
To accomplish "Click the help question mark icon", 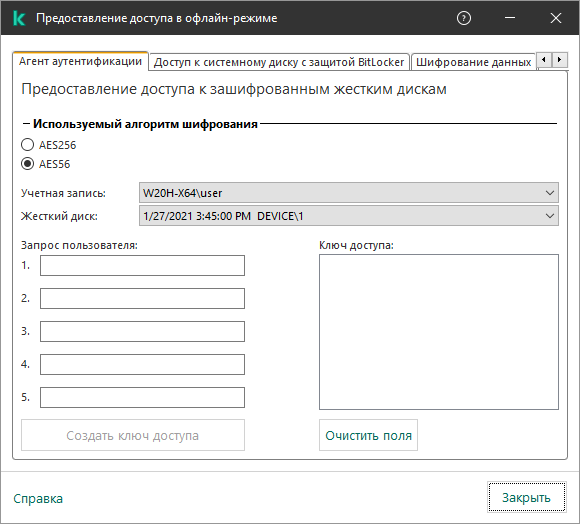I will click(x=464, y=18).
